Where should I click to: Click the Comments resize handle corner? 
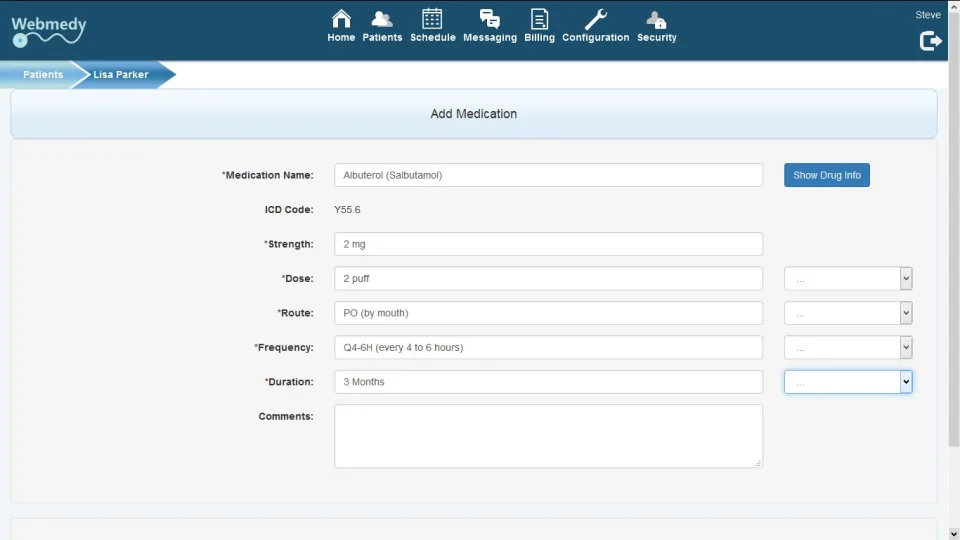(x=758, y=463)
